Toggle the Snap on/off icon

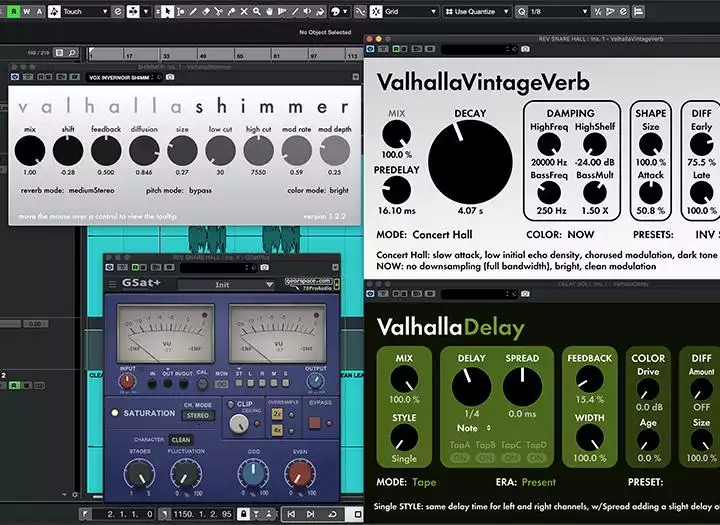coord(376,11)
